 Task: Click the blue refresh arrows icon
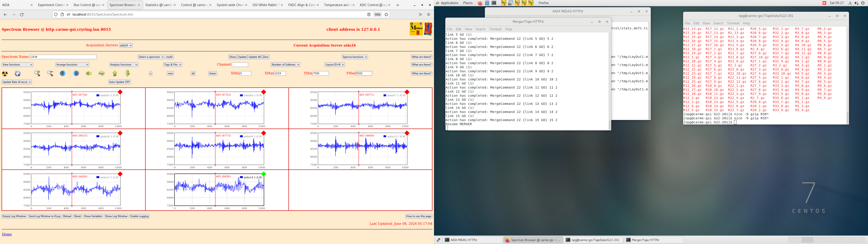click(18, 73)
